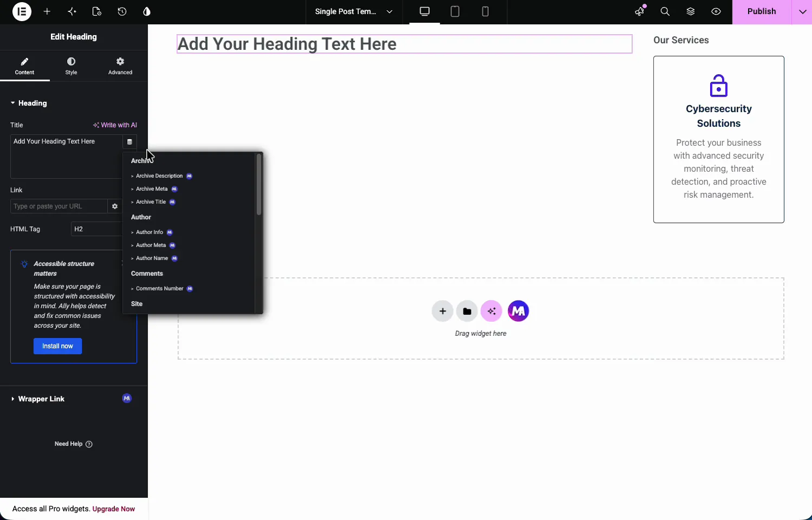
Task: Open Document settings page icon
Action: (x=97, y=11)
